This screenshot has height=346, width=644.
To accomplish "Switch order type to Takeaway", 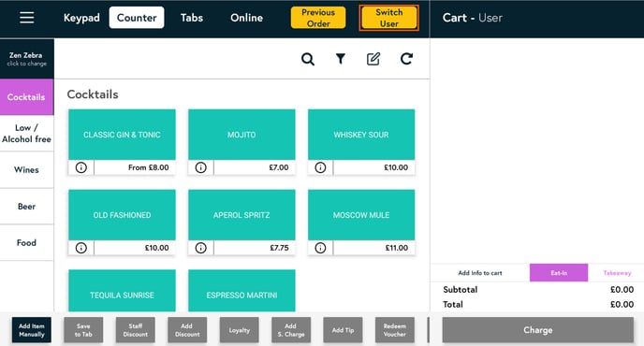I will pyautogui.click(x=617, y=273).
